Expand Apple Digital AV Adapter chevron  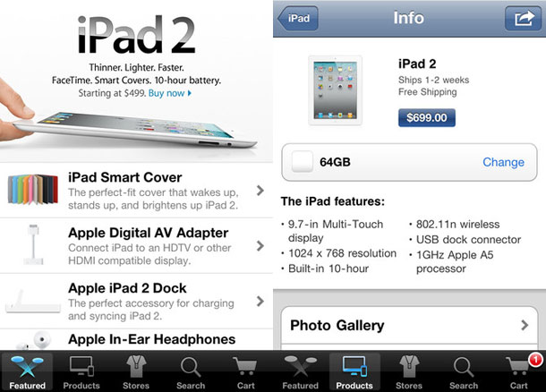click(x=260, y=246)
